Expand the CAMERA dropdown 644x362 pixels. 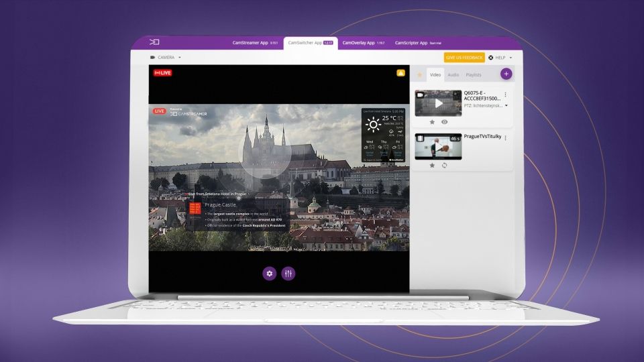166,58
